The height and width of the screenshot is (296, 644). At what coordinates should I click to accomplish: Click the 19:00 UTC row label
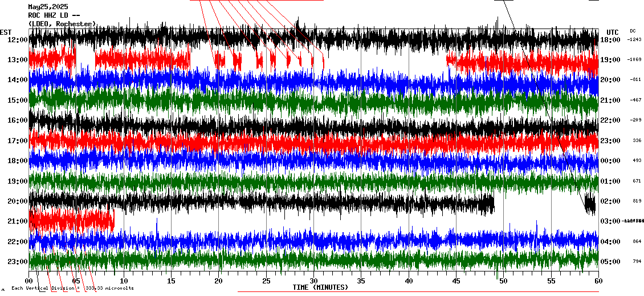click(610, 60)
